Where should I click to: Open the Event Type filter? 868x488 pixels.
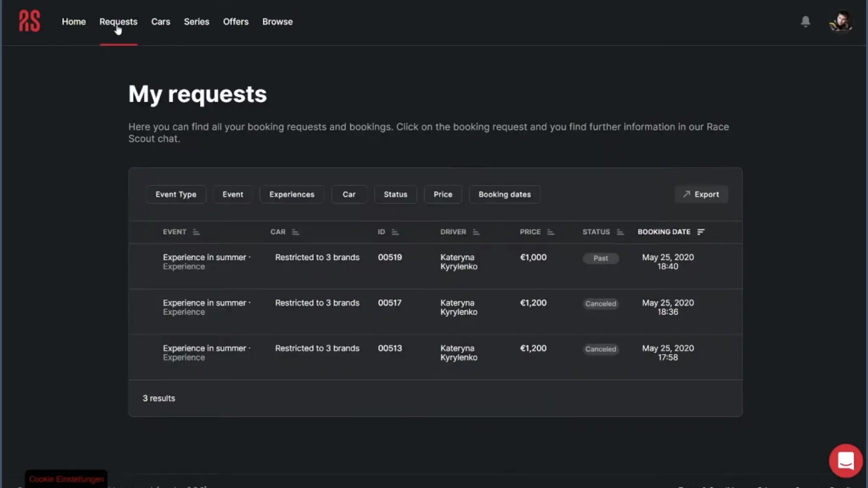coord(176,194)
